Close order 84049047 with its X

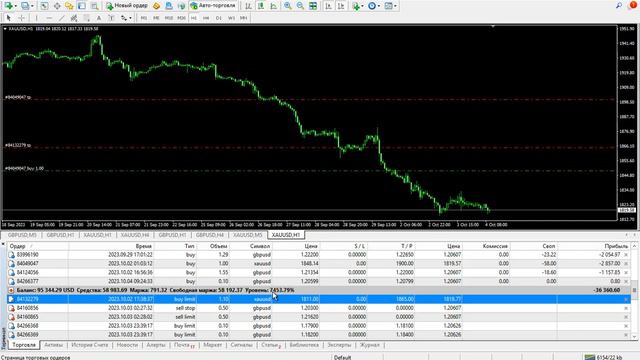(x=626, y=264)
